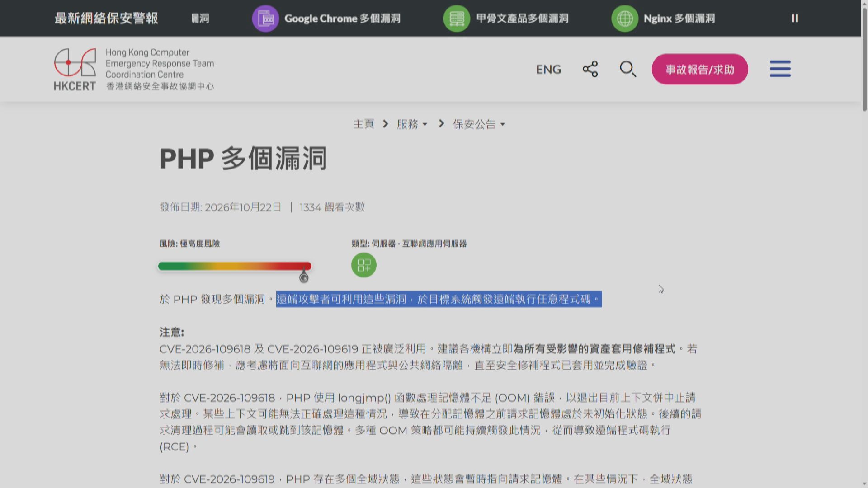Image resolution: width=868 pixels, height=488 pixels.
Task: Click the 1334 觀看次數 text
Action: 332,207
